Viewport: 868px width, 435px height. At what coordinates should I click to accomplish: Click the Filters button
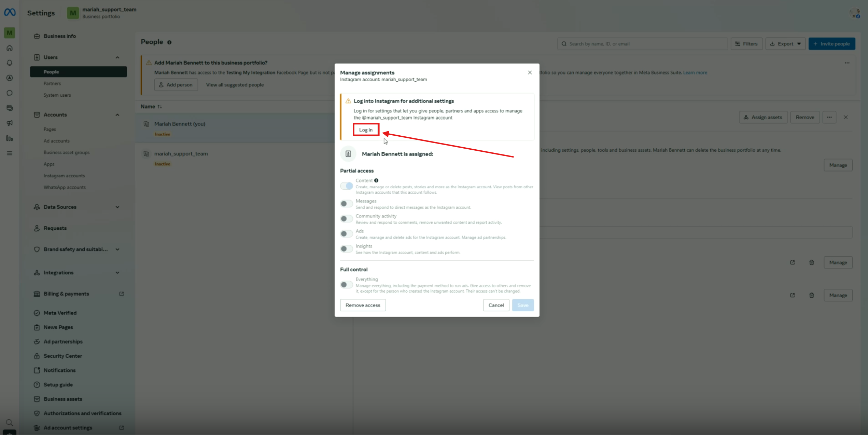pyautogui.click(x=746, y=44)
